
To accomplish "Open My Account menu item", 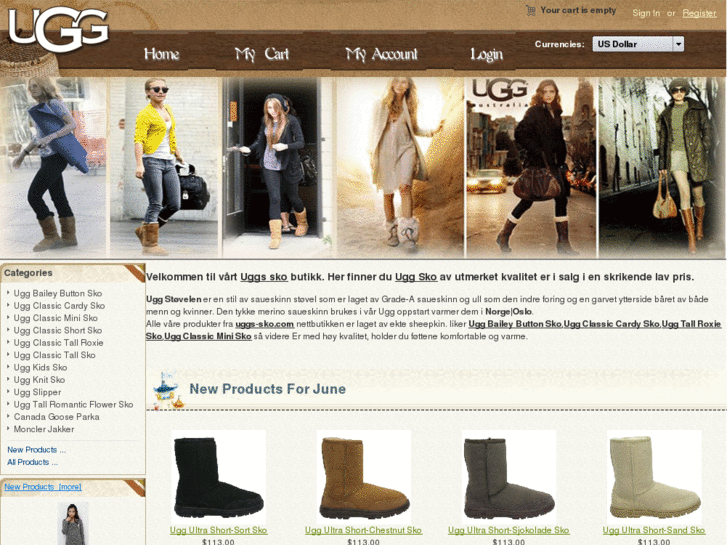I will 381,54.
